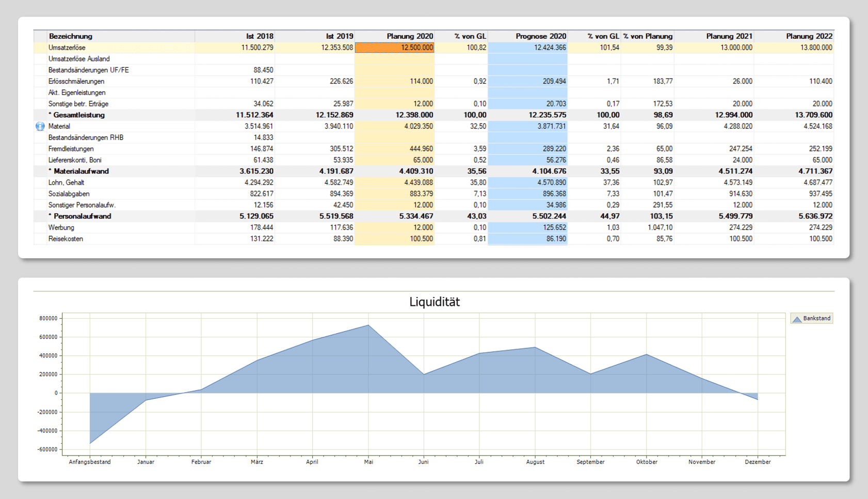
Task: Select the Werbung row label
Action: point(61,227)
